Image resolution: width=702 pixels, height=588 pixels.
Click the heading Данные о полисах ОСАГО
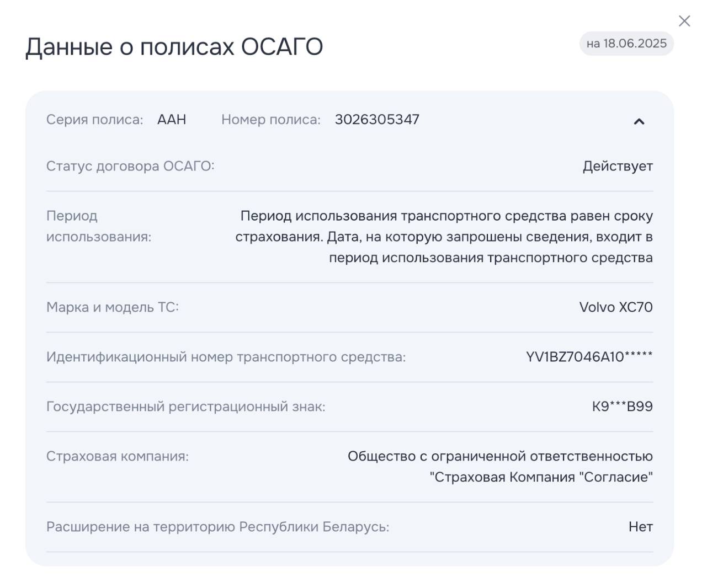[x=174, y=47]
